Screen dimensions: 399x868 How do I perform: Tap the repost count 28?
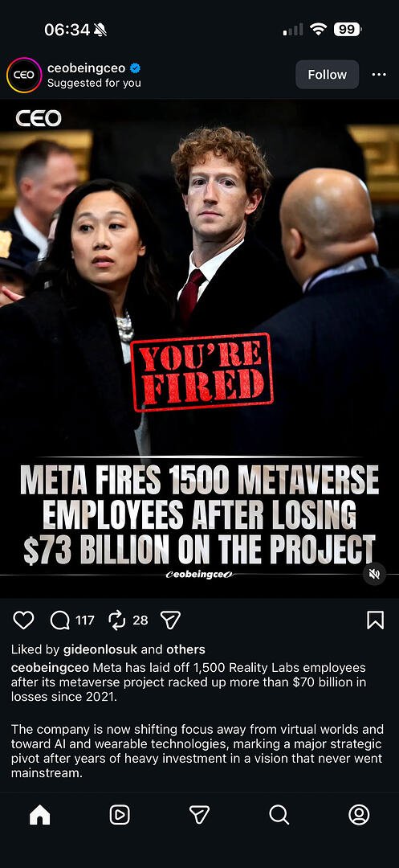[x=140, y=620]
